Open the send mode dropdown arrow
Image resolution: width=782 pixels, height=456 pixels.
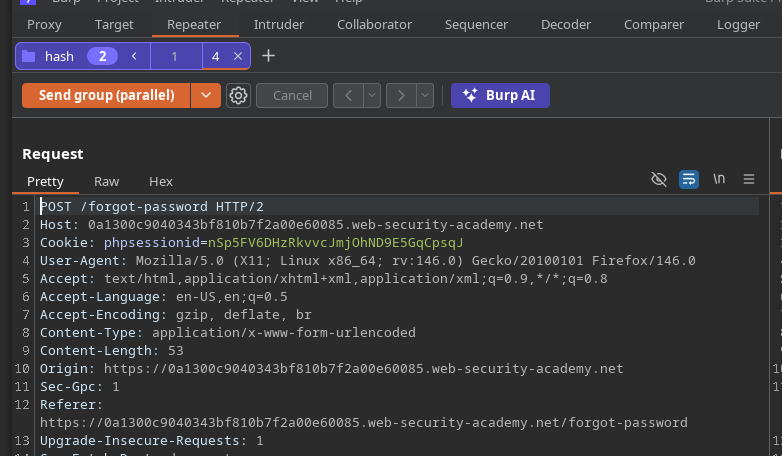click(205, 95)
